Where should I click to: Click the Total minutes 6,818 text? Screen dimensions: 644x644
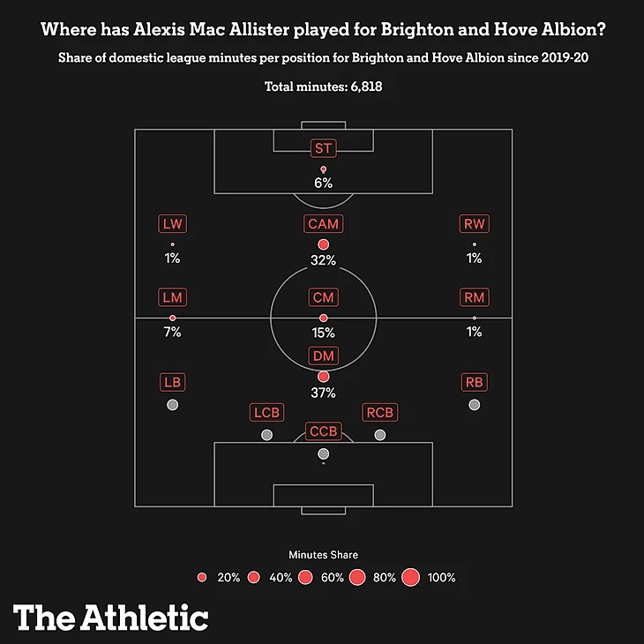(323, 87)
